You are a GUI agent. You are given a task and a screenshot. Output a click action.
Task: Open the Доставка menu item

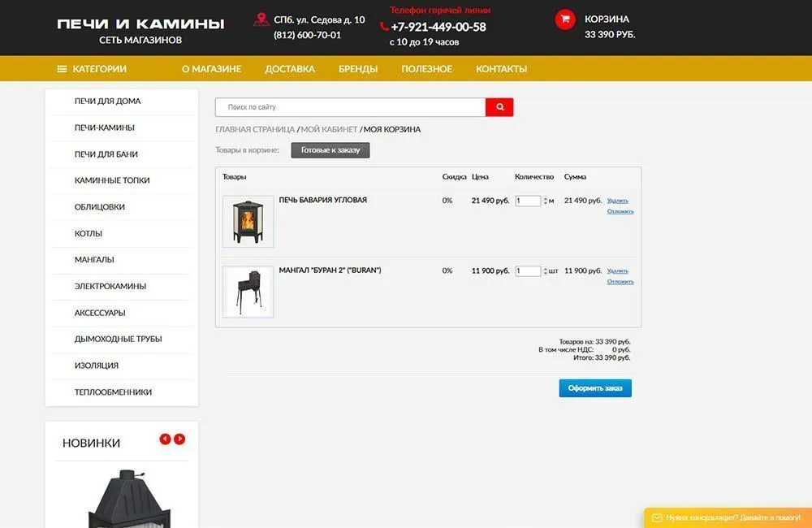(x=290, y=69)
